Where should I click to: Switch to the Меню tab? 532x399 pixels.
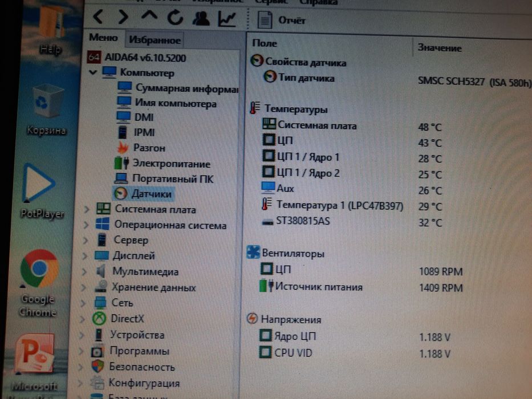point(103,37)
